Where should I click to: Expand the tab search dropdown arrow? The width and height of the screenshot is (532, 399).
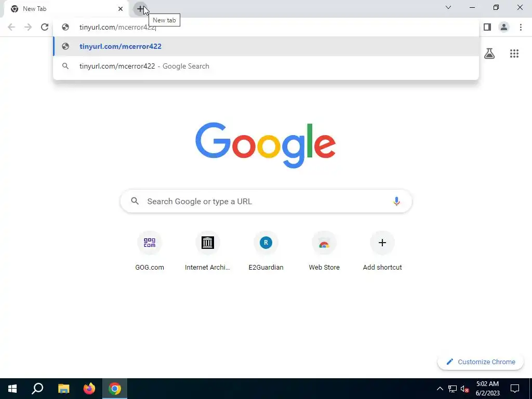(448, 7)
